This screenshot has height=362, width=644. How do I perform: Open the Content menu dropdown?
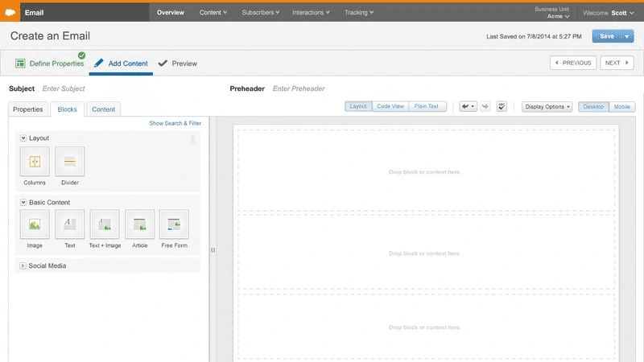(x=213, y=12)
